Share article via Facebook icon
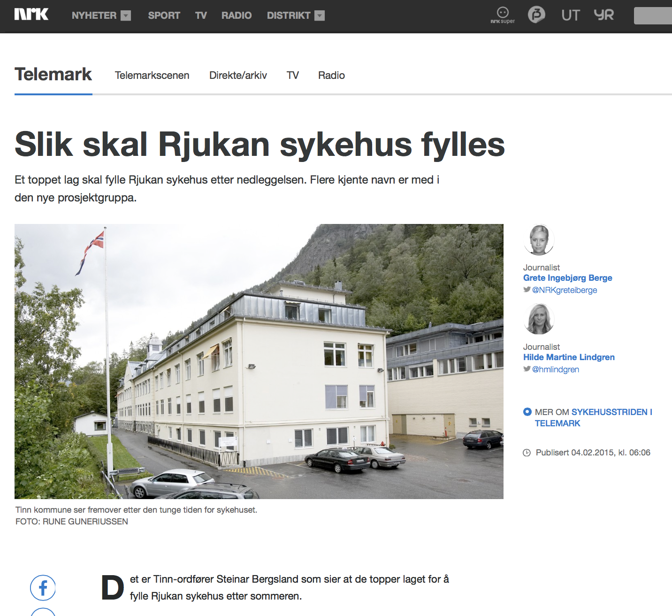 tap(43, 588)
